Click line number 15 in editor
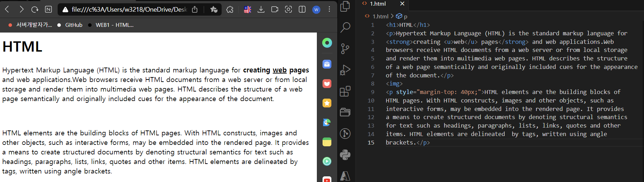The height and width of the screenshot is (182, 644). (371, 142)
